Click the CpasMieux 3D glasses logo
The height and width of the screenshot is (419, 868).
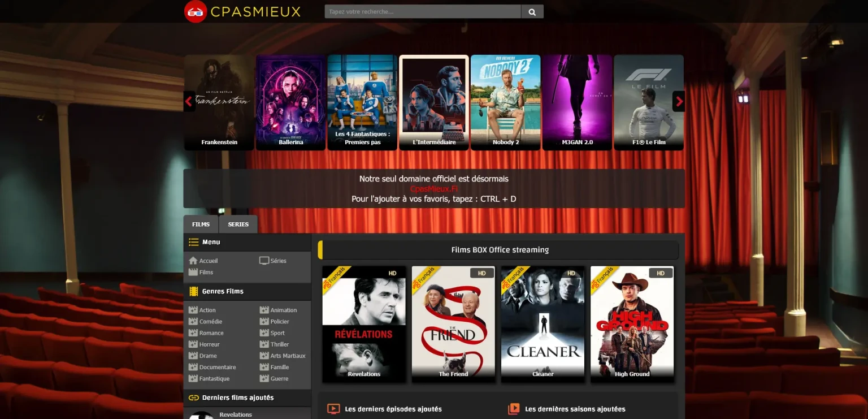pos(196,11)
